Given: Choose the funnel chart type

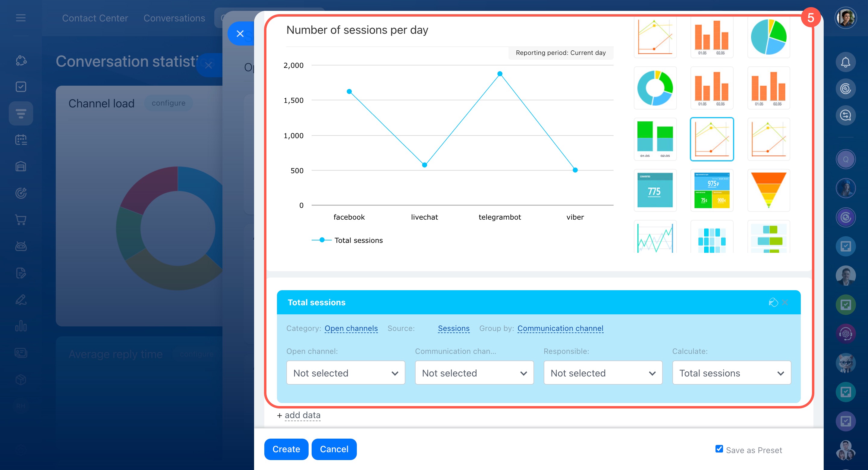Looking at the screenshot, I should 768,190.
